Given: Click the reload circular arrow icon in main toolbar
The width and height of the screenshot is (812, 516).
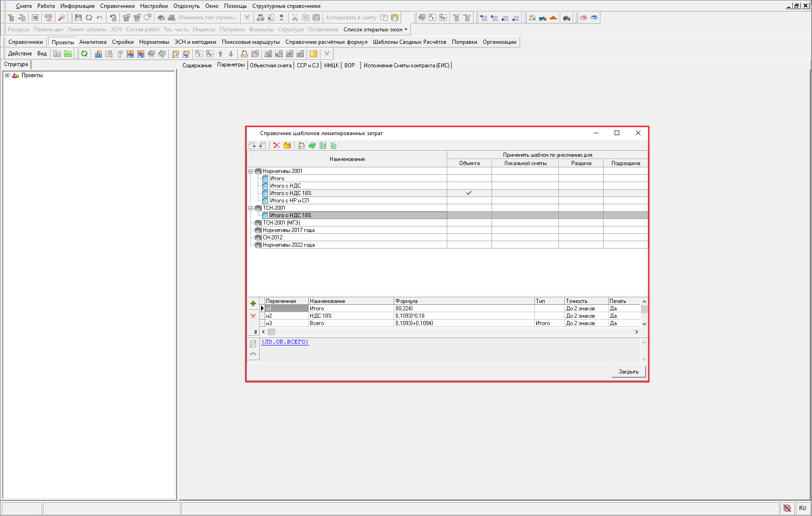Looking at the screenshot, I should click(x=89, y=18).
